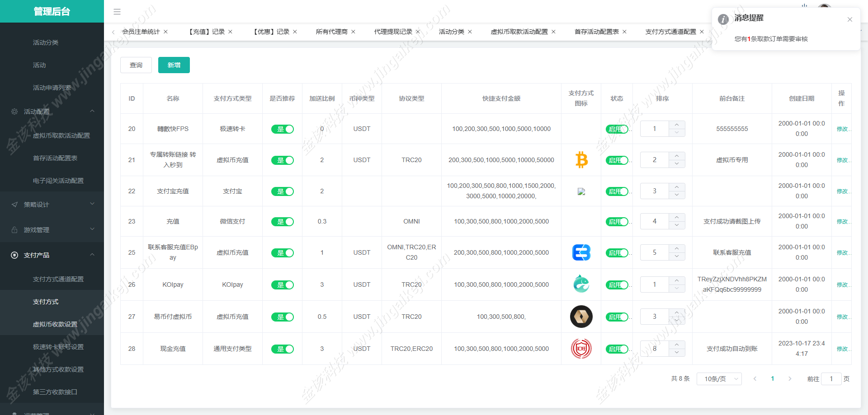The image size is (868, 415).
Task: Expand the 游戏管理 sidebar group
Action: tap(92, 229)
